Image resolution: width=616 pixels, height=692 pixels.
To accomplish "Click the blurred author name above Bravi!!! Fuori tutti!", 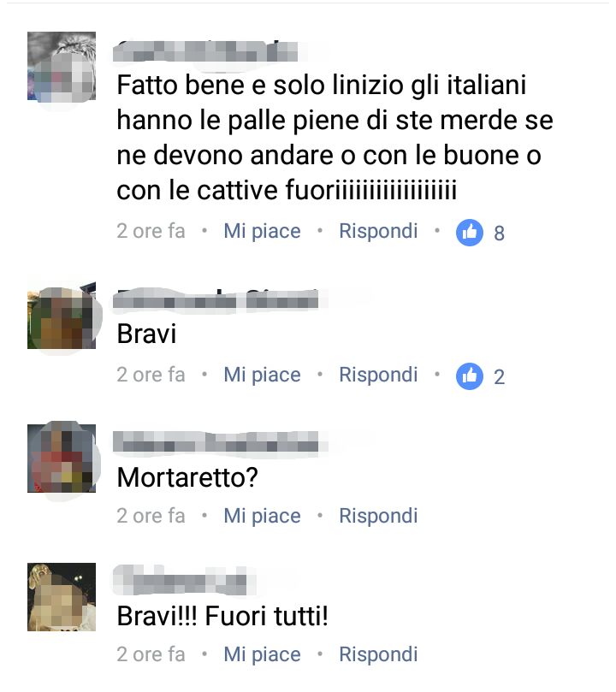I will (x=180, y=580).
